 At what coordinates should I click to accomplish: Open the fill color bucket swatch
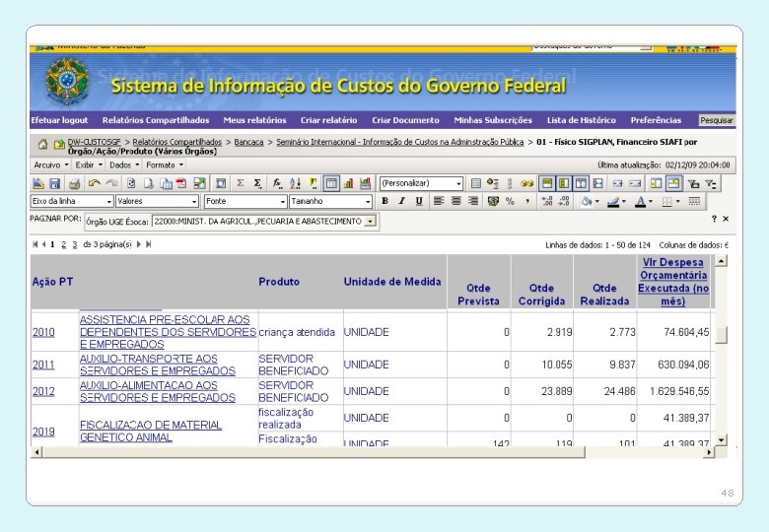586,201
